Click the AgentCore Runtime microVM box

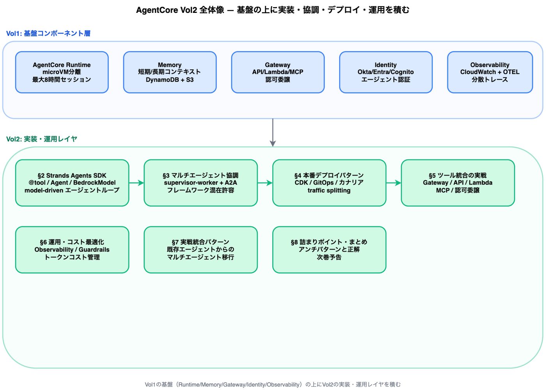point(62,72)
